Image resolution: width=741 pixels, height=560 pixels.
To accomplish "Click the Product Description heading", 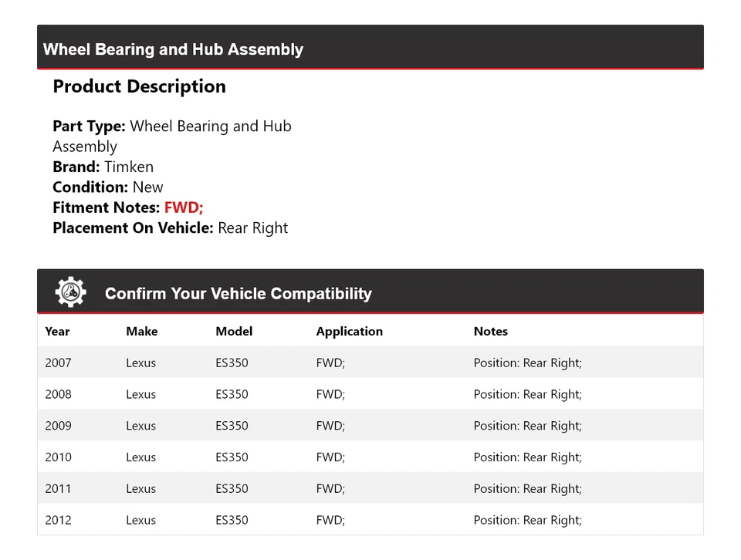I will 139,86.
